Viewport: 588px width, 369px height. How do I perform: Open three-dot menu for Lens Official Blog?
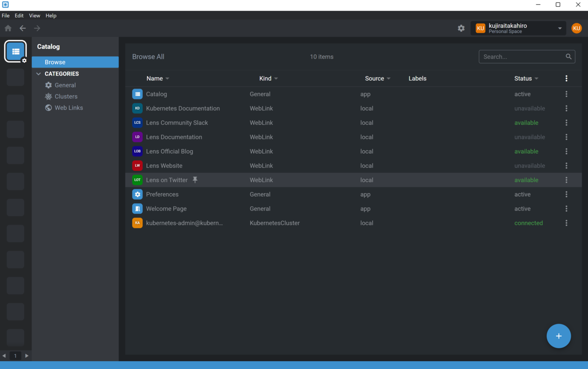[566, 151]
